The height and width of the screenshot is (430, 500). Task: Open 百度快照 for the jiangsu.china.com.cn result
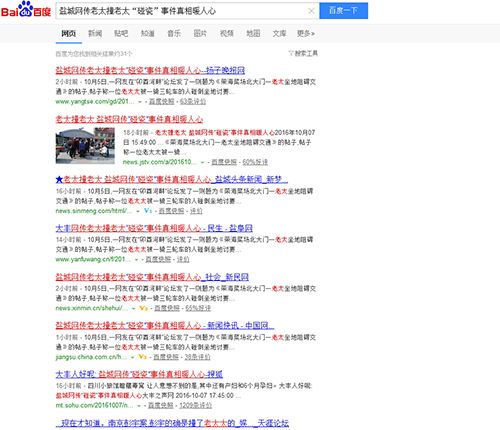(166, 357)
